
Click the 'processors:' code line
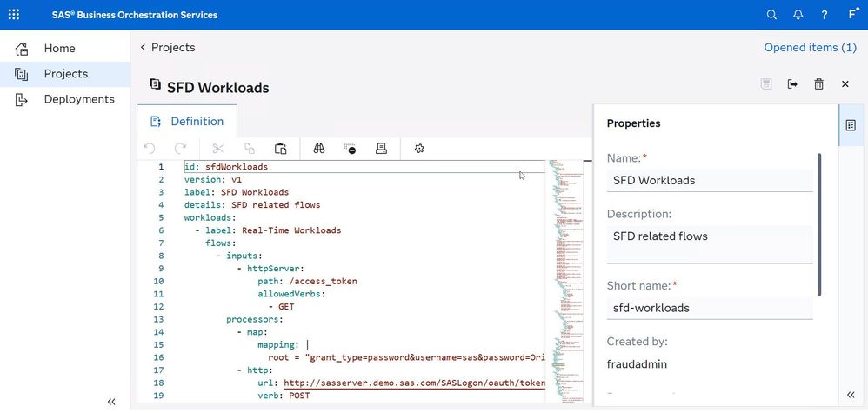(x=255, y=319)
